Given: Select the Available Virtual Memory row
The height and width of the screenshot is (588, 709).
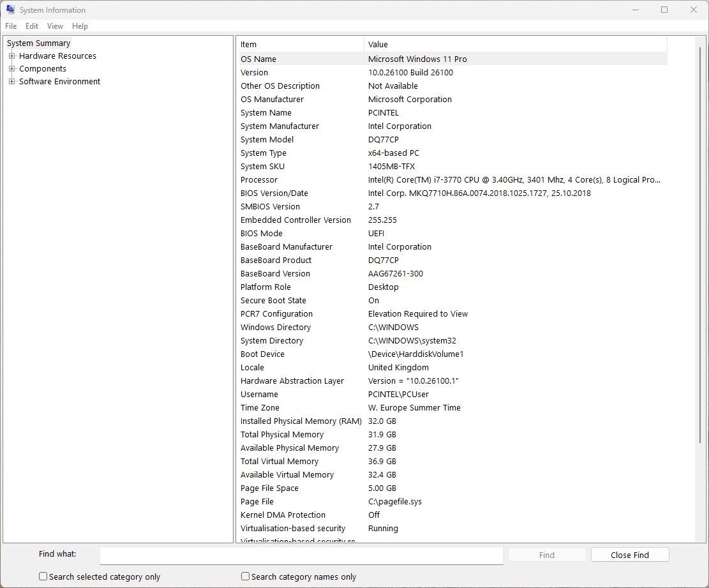Looking at the screenshot, I should click(x=453, y=475).
